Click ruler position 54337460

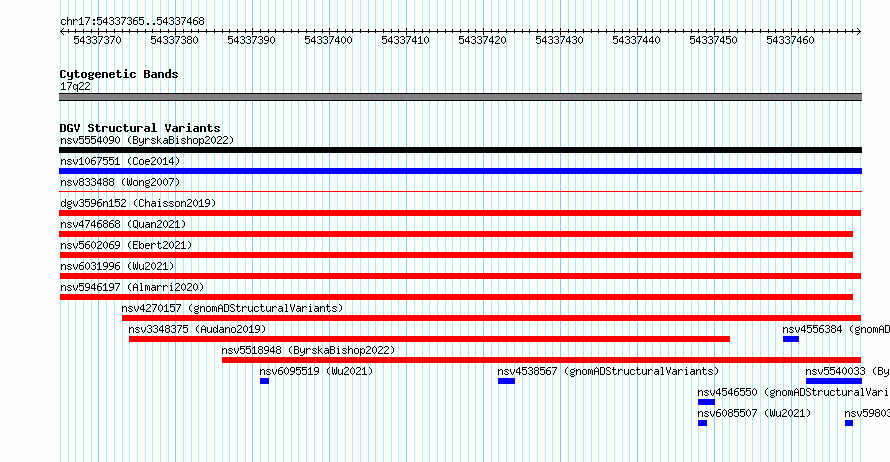(x=790, y=40)
